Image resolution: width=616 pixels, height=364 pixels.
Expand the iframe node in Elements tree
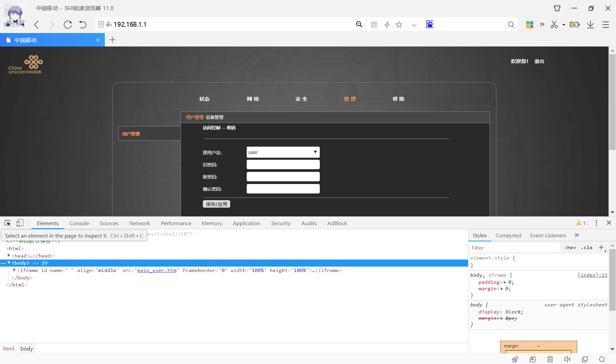point(14,270)
